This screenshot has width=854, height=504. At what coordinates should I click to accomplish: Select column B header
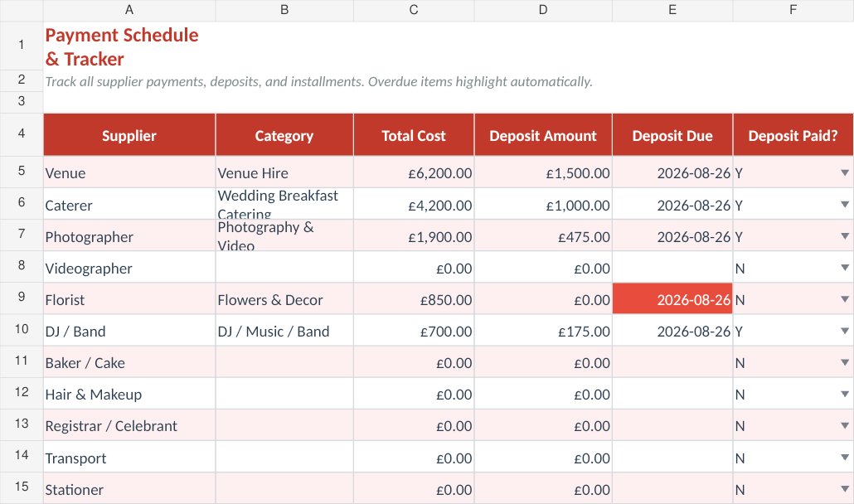[284, 10]
